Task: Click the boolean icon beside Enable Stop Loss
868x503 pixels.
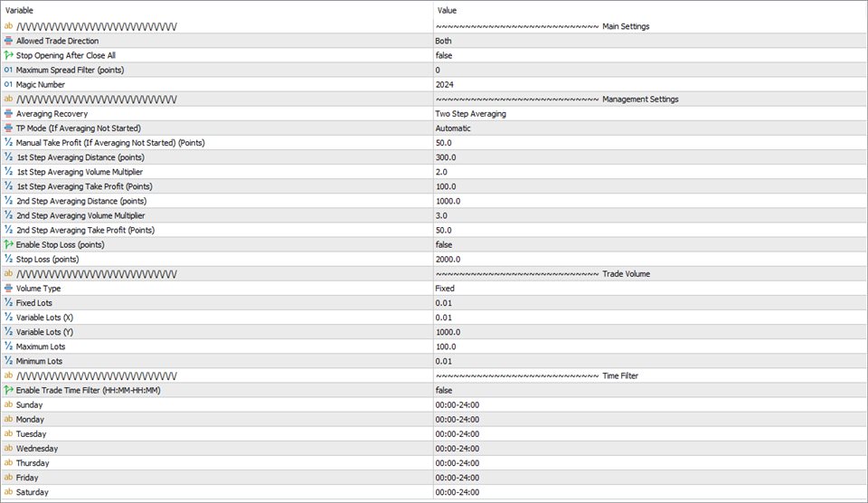Action: click(8, 244)
